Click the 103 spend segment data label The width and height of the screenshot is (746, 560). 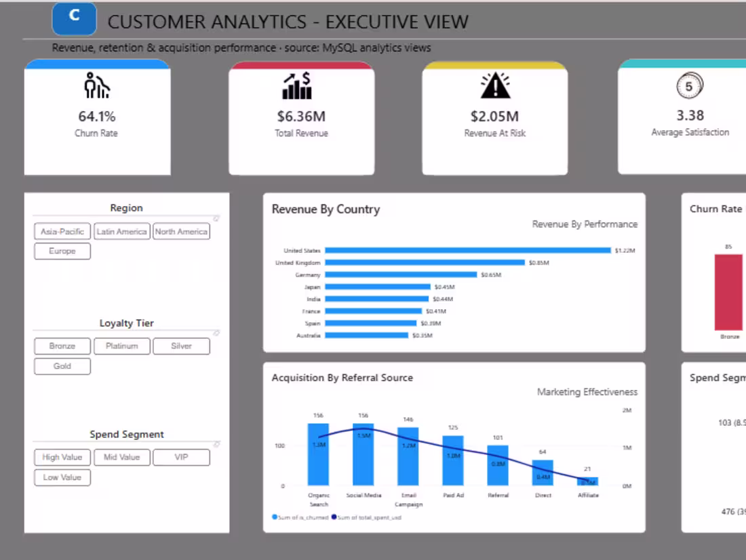coord(732,422)
